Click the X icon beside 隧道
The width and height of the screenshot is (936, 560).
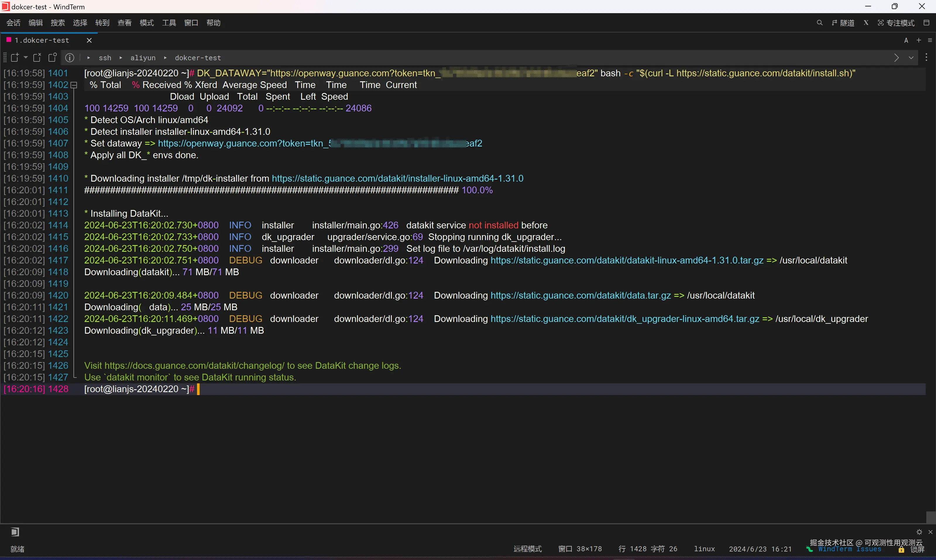tap(866, 23)
